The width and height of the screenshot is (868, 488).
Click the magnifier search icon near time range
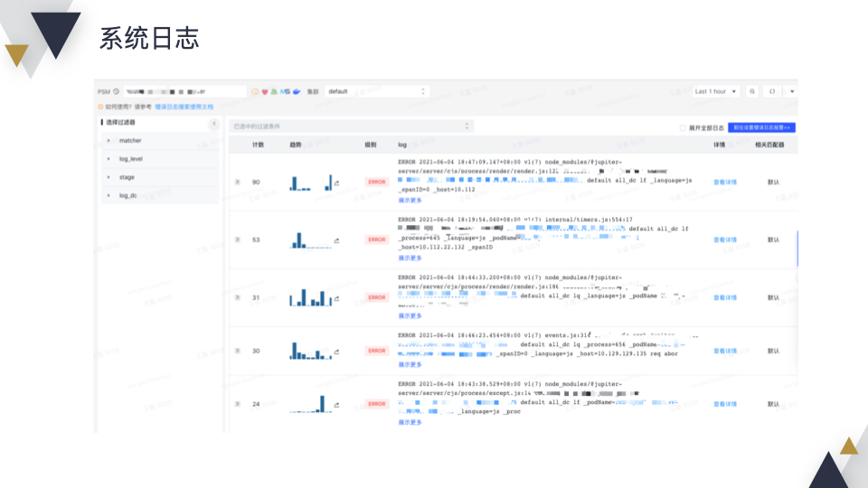click(751, 91)
